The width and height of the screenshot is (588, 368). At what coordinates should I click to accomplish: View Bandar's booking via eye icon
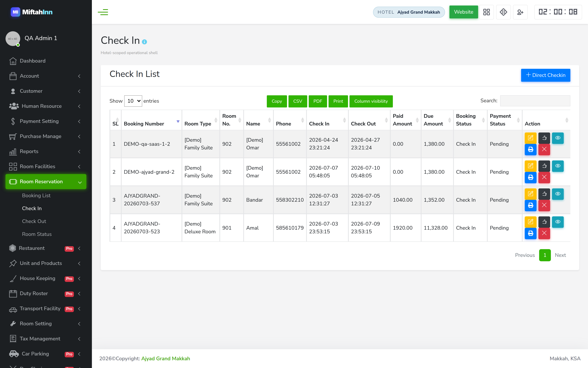click(558, 194)
